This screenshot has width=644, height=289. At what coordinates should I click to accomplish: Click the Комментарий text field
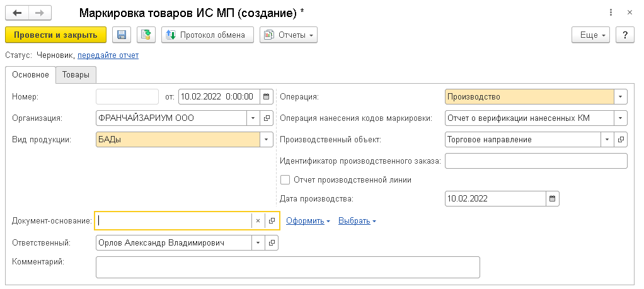pos(287,266)
